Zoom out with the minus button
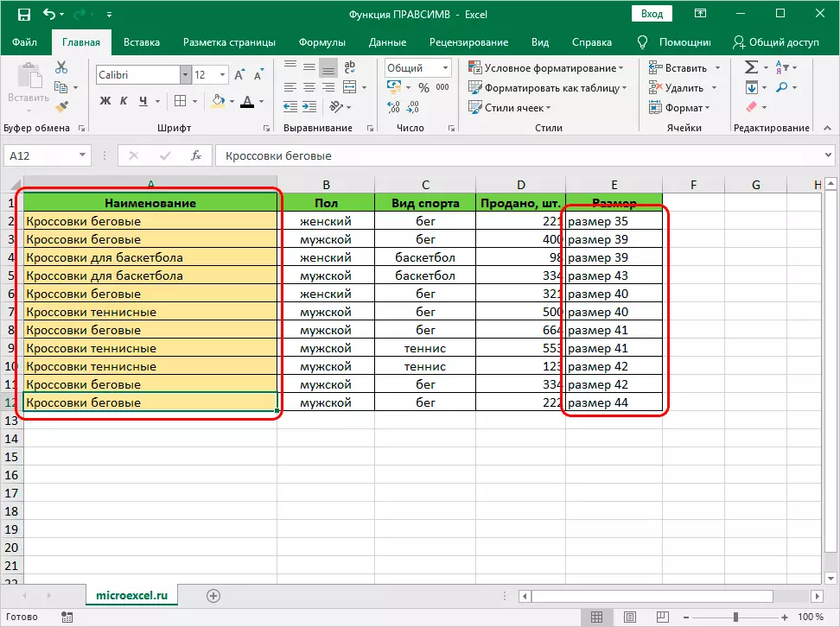This screenshot has width=840, height=627. [686, 617]
